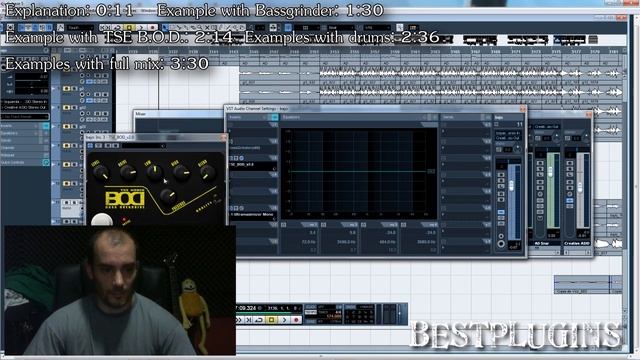Click the top audio waveform clip in arrangement
640x360 pixels.
click(432, 73)
